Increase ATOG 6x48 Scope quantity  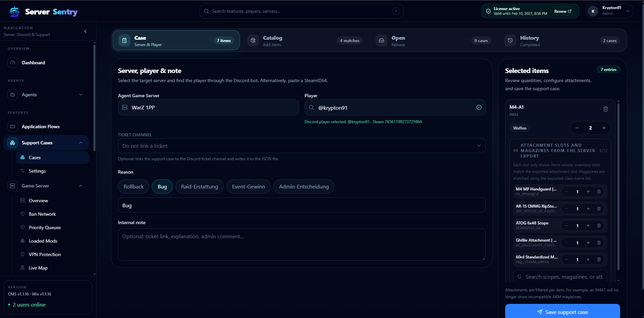(x=588, y=225)
